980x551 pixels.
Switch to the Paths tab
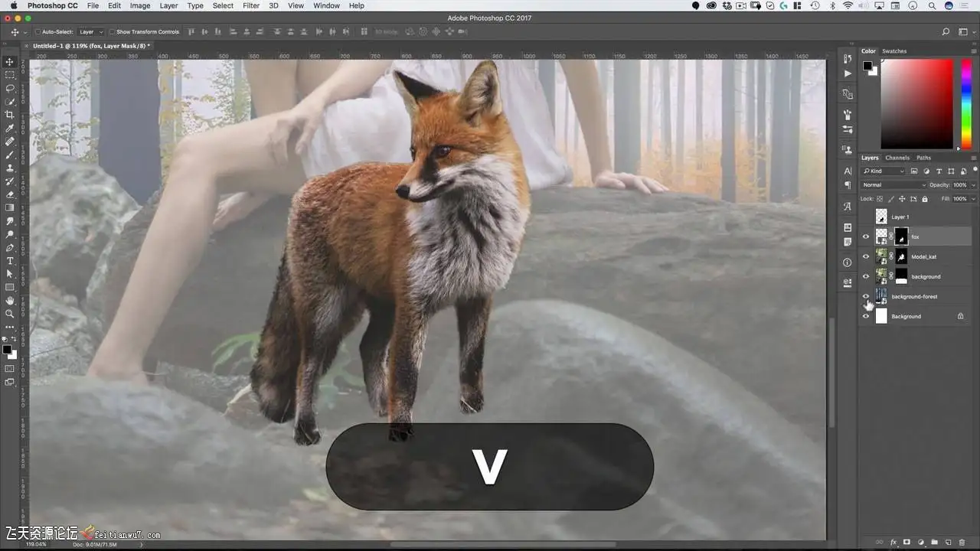(924, 158)
